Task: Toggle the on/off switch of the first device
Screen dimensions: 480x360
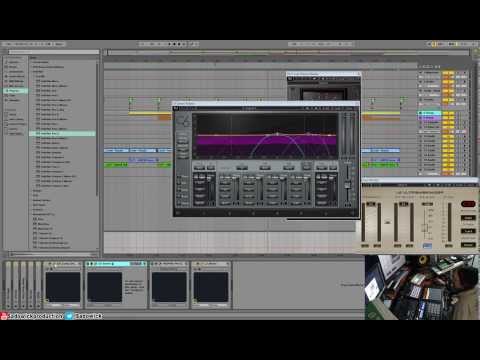Action: click(x=50, y=264)
